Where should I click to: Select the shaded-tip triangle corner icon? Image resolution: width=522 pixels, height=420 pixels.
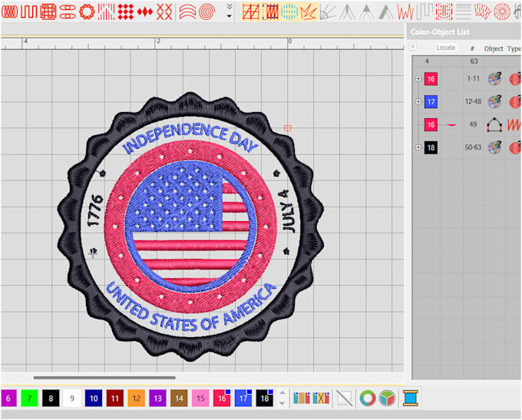point(366,12)
